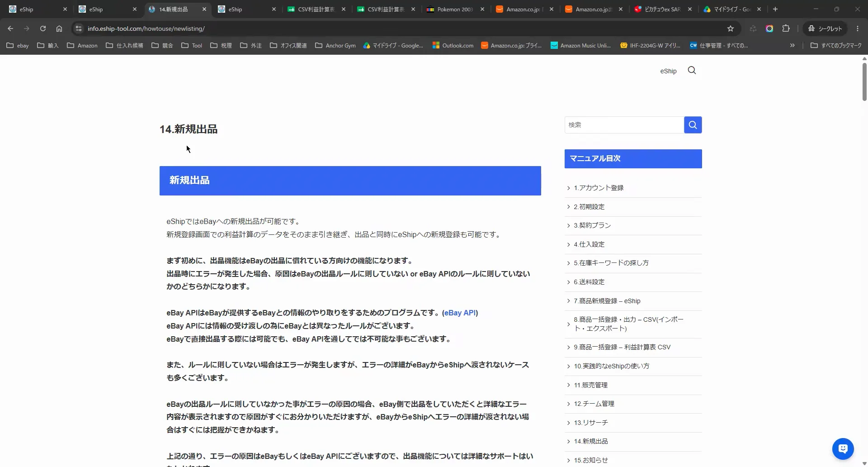This screenshot has height=467, width=868.
Task: Open the Amazon Music Unli... bookmark
Action: coord(580,45)
